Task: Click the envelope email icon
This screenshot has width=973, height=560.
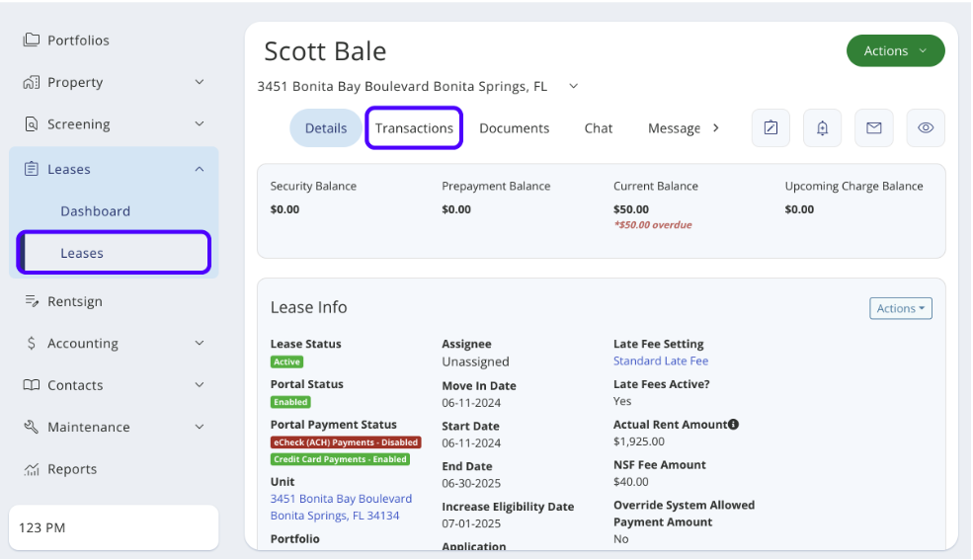Action: [874, 128]
